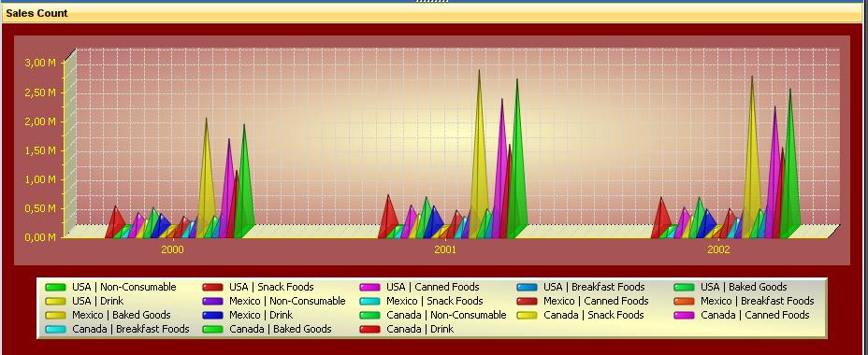Click the 2000 x-axis year label
Viewport: 868px width, 355px height.
coord(172,250)
